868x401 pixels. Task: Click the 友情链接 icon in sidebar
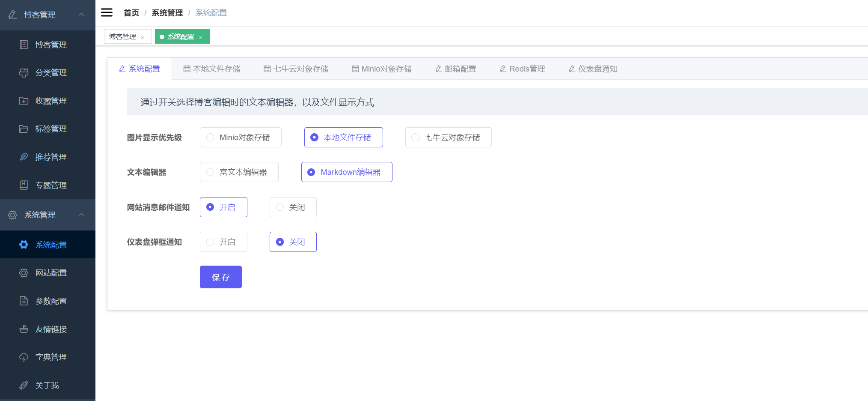(24, 329)
